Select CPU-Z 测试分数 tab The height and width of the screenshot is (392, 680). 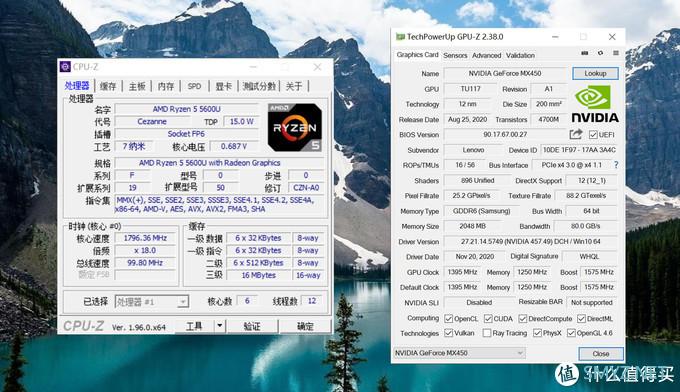[x=259, y=86]
